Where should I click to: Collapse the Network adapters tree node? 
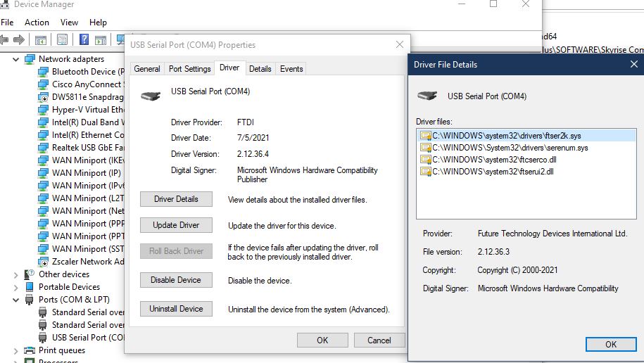(x=16, y=60)
